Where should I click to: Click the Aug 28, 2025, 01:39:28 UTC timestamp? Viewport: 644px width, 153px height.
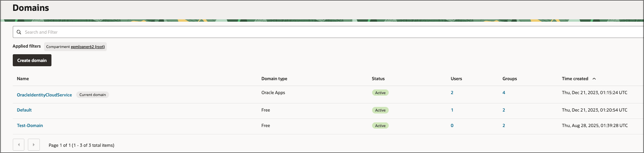[595, 125]
